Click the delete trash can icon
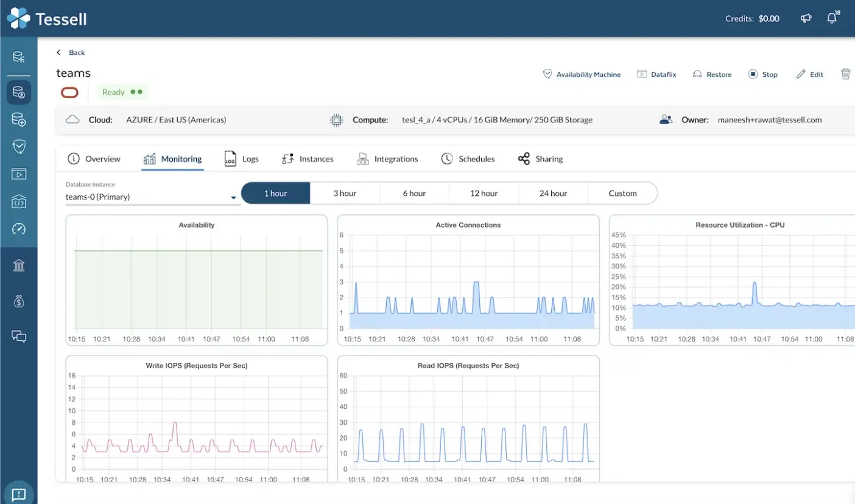Viewport: 855px width, 504px height. click(x=845, y=74)
